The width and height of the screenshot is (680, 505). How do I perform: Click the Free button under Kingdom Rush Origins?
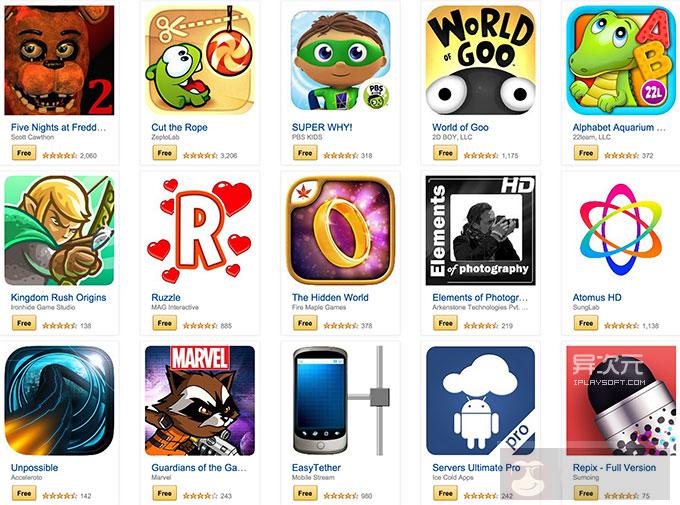tap(24, 323)
